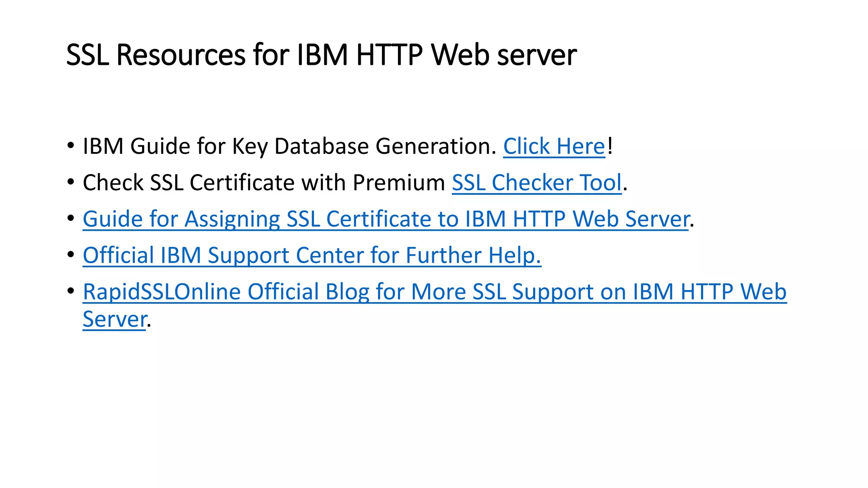Open the 'Click Here' link
Viewport: 868px width, 488px height.
554,147
